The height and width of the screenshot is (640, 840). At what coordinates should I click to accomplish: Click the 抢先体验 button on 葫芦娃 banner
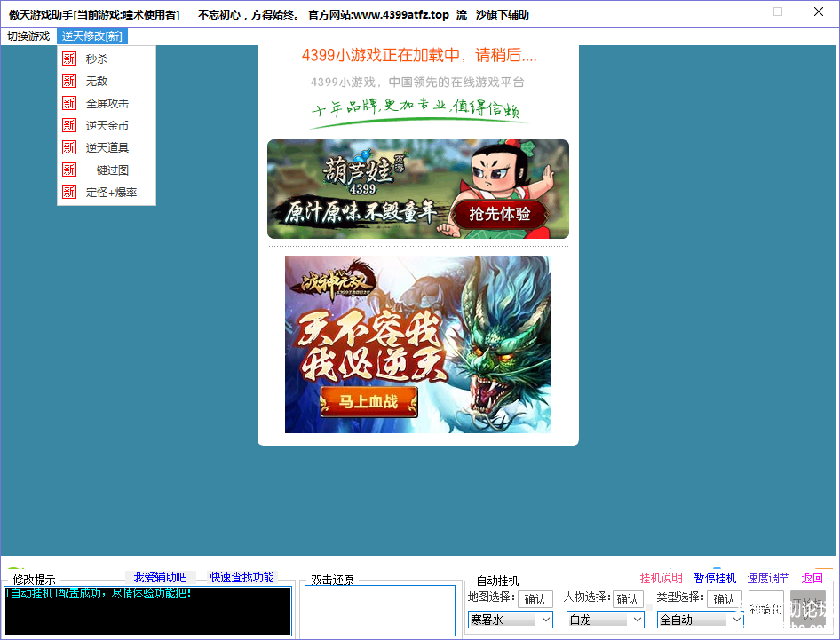point(499,214)
